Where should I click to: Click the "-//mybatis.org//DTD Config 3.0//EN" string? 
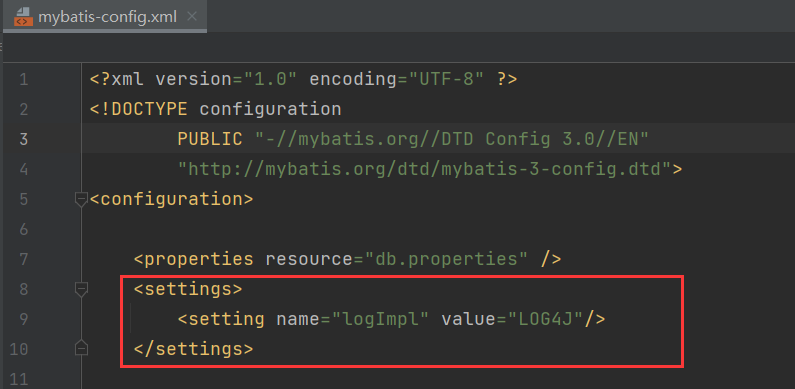coord(452,139)
